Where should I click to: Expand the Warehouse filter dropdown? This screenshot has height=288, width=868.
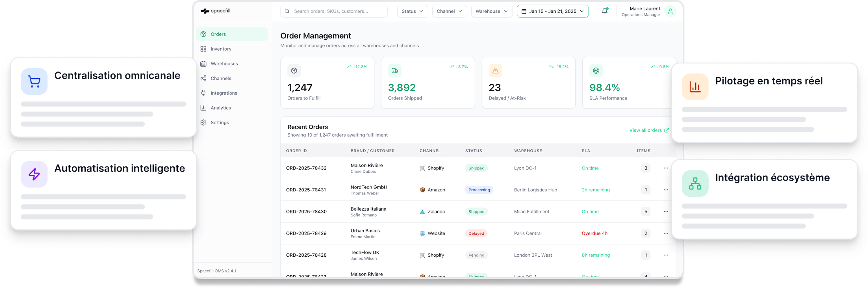[491, 11]
